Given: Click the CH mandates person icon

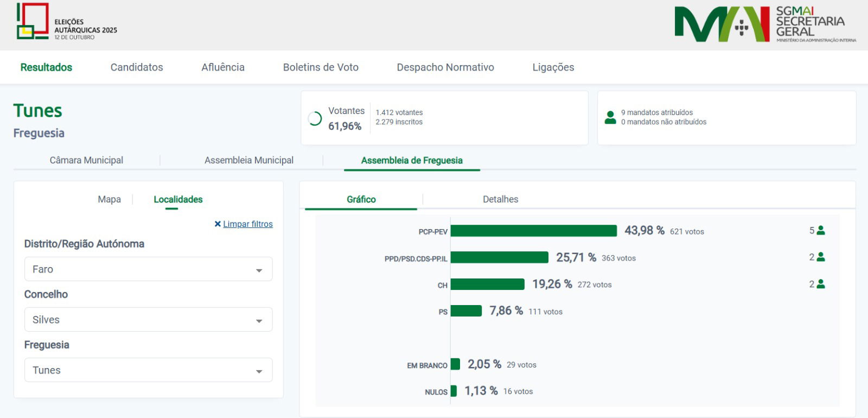Looking at the screenshot, I should click(x=821, y=284).
